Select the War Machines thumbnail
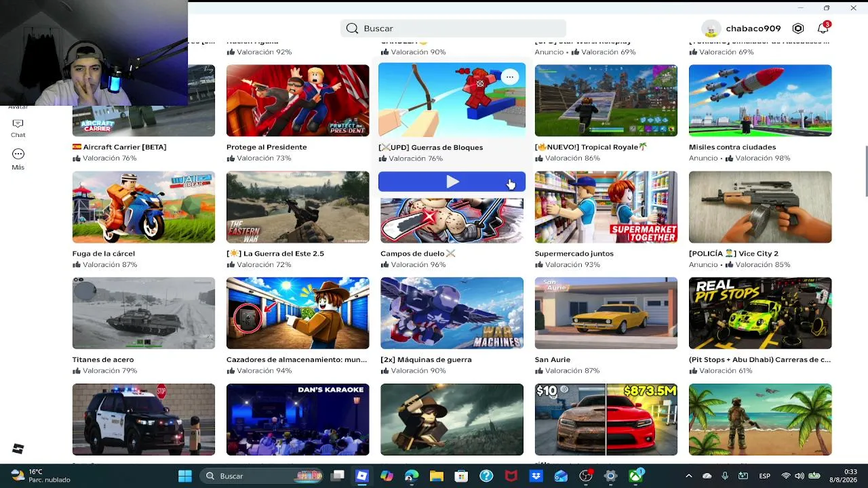The height and width of the screenshot is (488, 868). 452,313
